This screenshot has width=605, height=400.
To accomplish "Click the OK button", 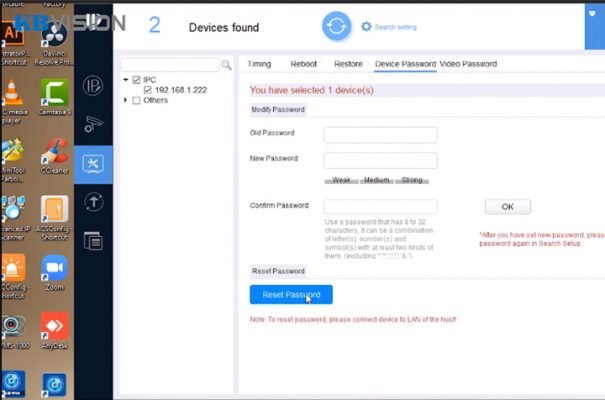I will pyautogui.click(x=507, y=207).
